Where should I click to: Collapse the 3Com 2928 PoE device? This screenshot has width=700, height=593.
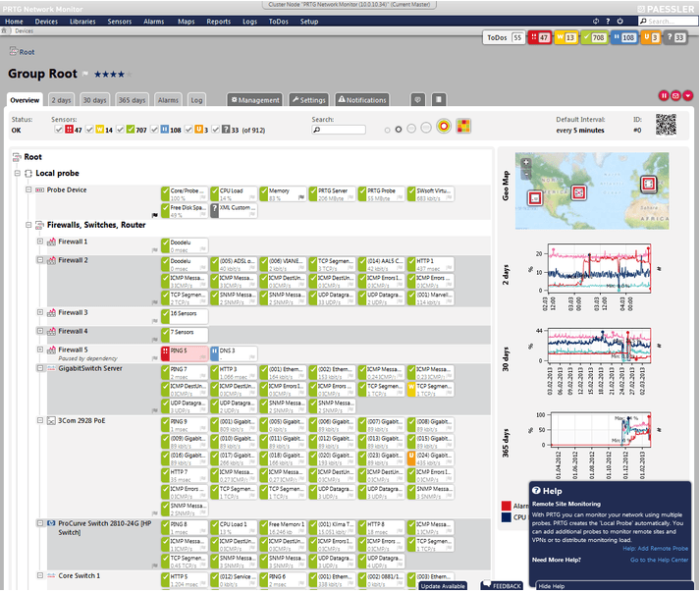pos(40,420)
